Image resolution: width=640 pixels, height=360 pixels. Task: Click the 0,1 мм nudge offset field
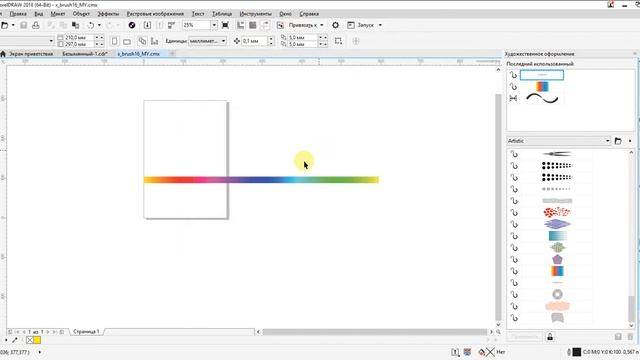(255, 41)
